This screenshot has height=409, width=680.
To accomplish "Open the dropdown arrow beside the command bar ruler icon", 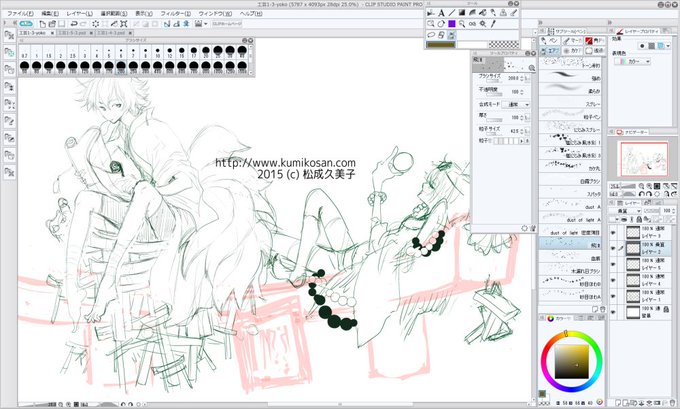I will click(206, 24).
